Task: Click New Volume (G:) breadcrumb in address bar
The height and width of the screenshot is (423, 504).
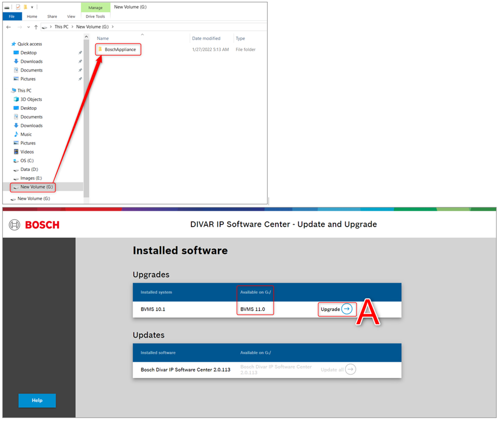Action: pyautogui.click(x=92, y=26)
